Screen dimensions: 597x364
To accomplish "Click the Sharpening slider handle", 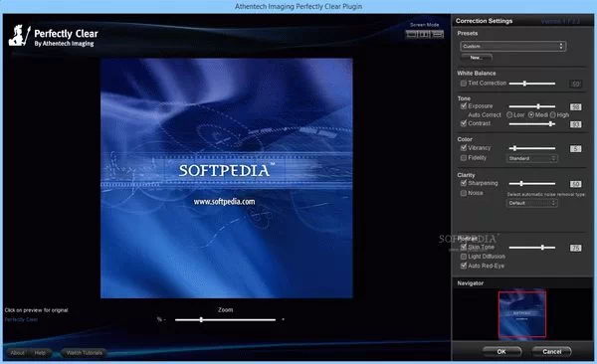I will click(x=521, y=184).
